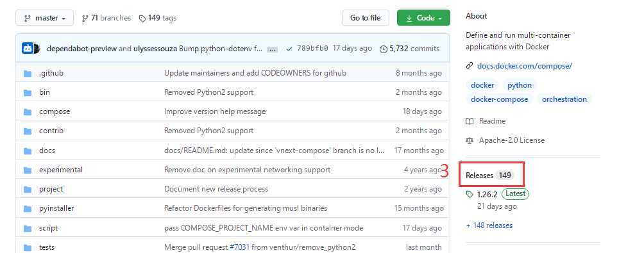Click the green check status icon

click(x=289, y=49)
